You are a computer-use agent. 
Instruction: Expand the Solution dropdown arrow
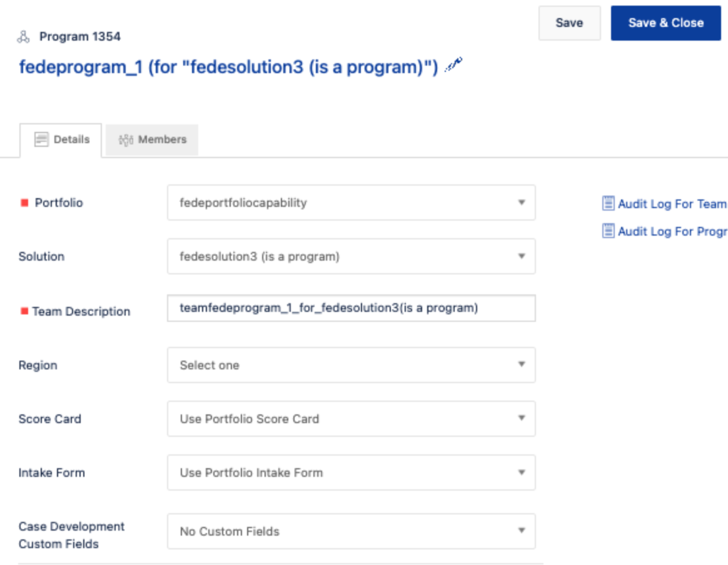pos(522,256)
